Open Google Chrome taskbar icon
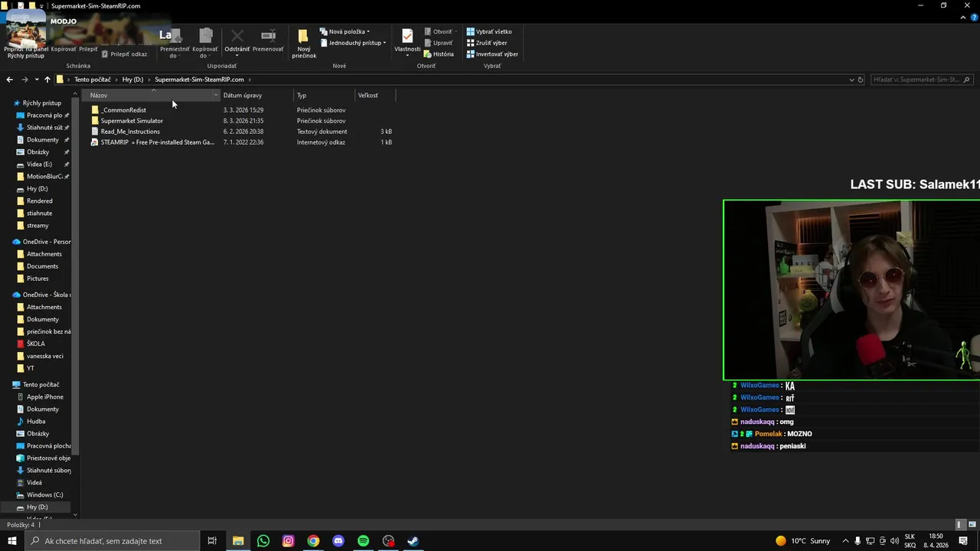980x551 pixels. pyautogui.click(x=313, y=541)
